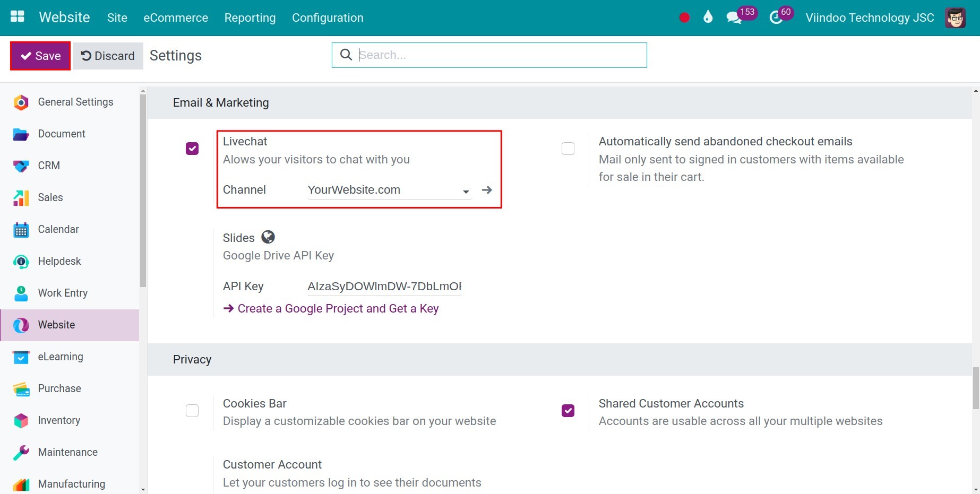Click the user avatar in top bar
980x494 pixels.
[955, 18]
